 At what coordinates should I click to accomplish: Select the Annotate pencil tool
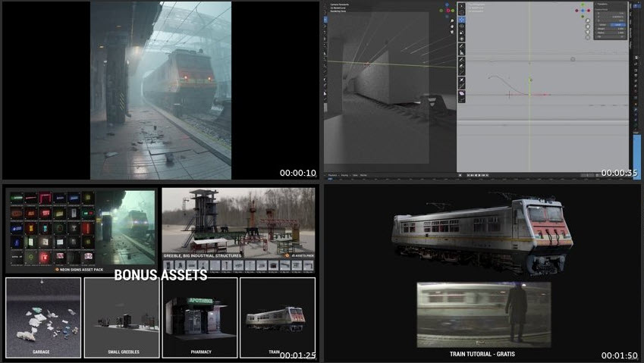462,46
